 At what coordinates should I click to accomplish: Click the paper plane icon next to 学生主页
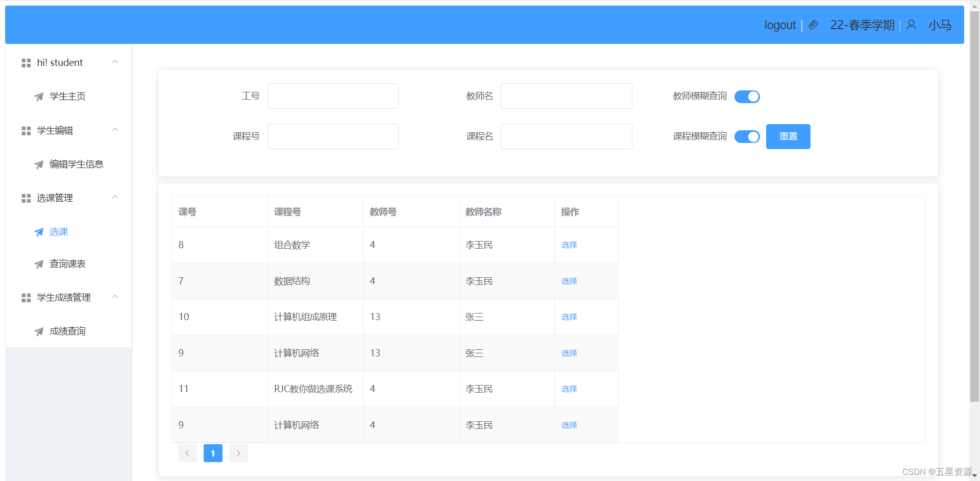39,97
